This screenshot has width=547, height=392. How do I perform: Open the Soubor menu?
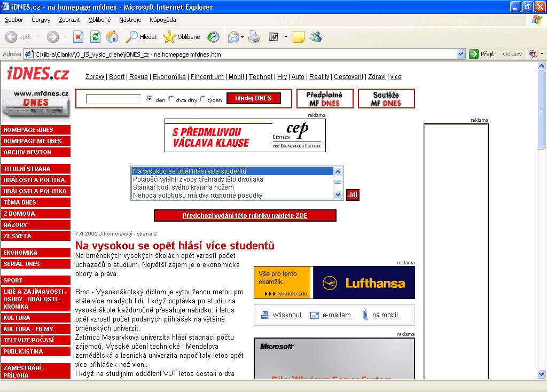pos(14,20)
